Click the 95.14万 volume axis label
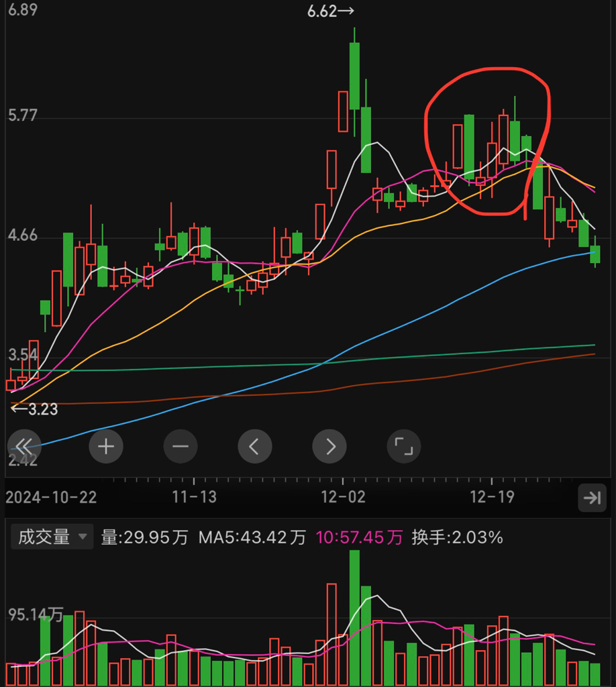This screenshot has width=616, height=687. [x=36, y=615]
